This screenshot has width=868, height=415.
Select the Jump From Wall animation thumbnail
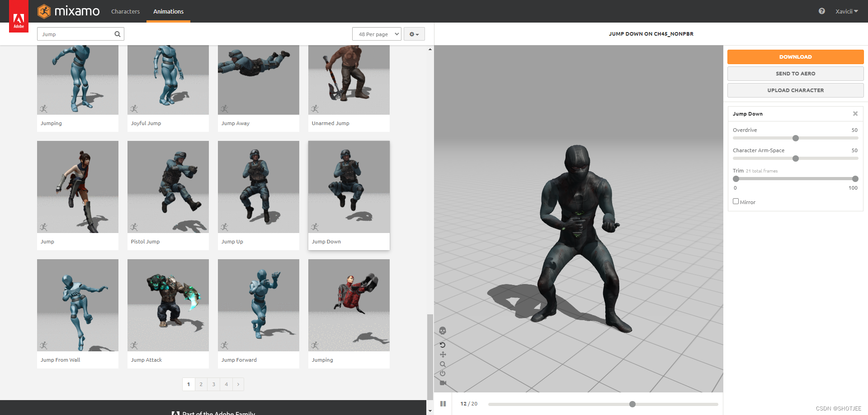click(x=78, y=305)
